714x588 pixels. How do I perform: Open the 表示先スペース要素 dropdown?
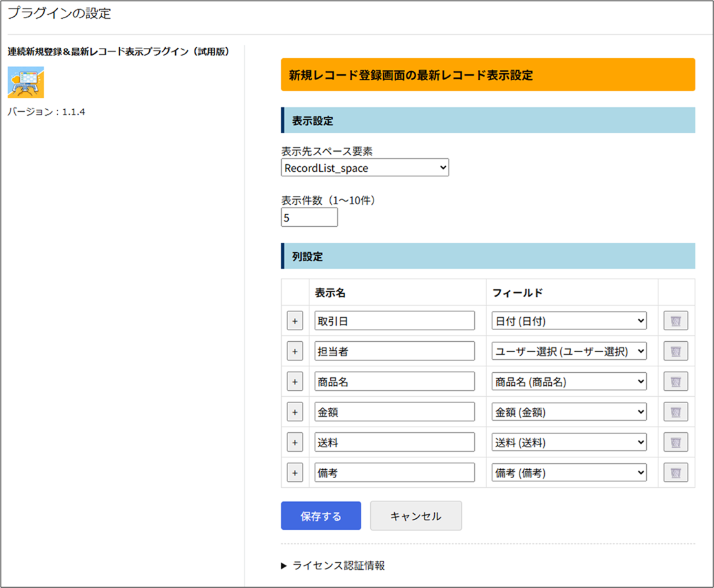[364, 168]
